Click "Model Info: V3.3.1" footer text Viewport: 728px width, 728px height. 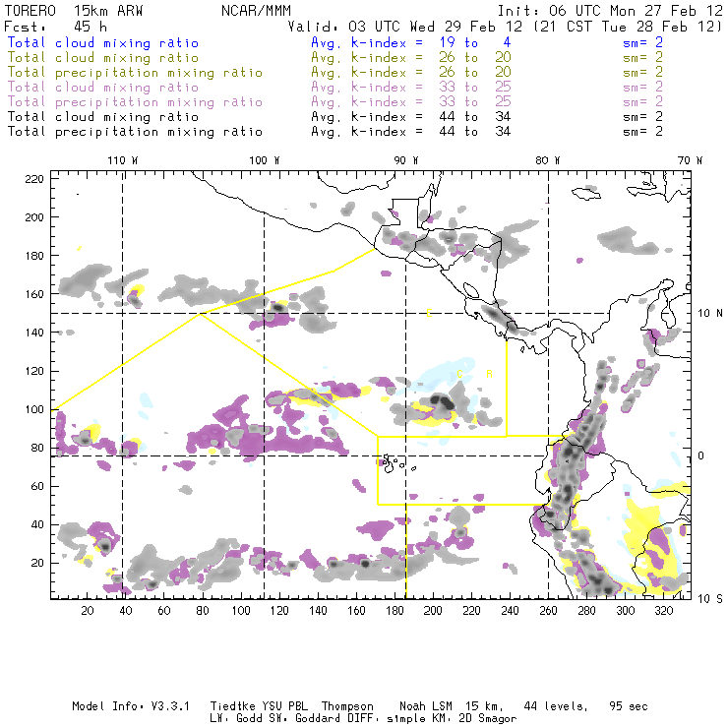point(131,706)
